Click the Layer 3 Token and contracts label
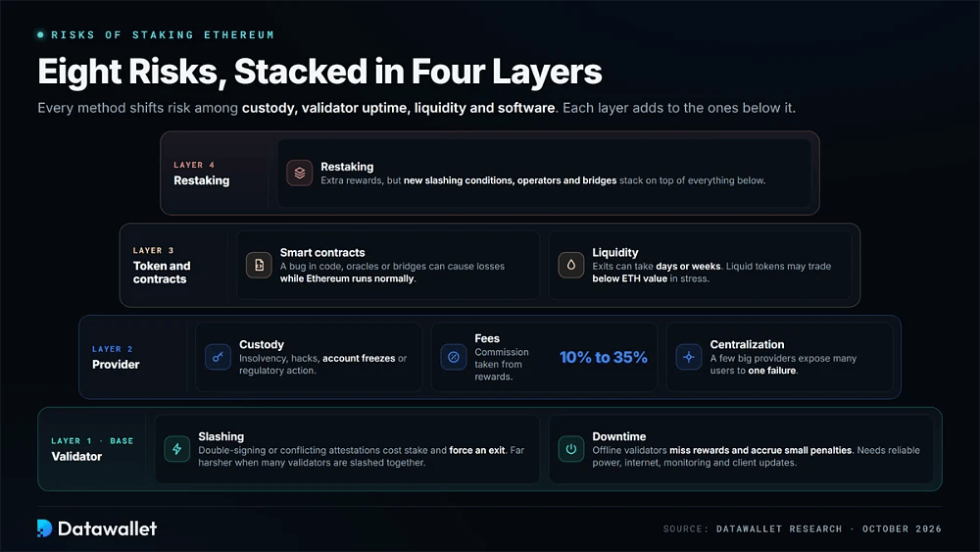Viewport: 980px width, 552px height. coord(162,265)
